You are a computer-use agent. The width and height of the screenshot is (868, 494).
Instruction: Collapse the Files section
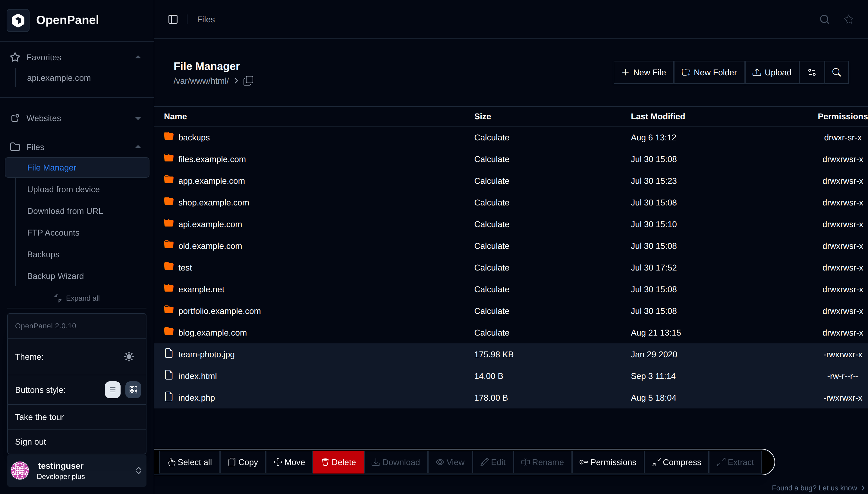point(138,147)
